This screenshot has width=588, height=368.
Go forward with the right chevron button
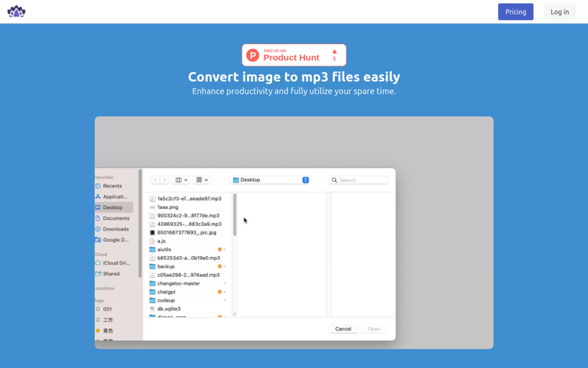165,180
